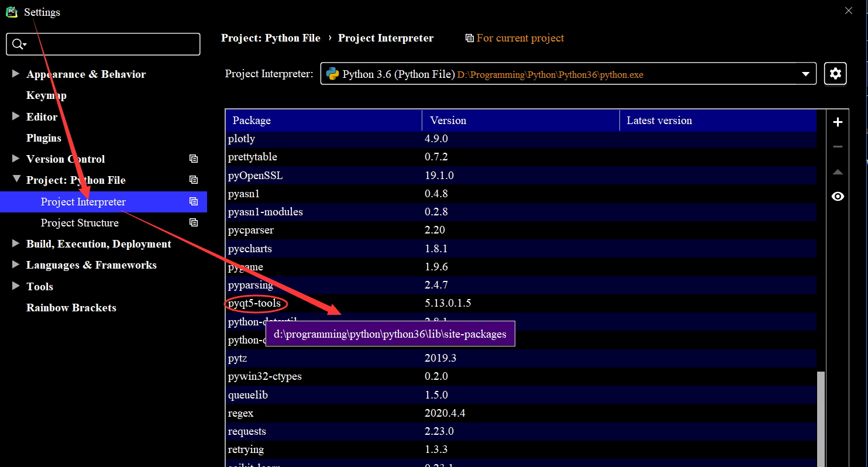Select the pyecharts package row

tap(521, 249)
